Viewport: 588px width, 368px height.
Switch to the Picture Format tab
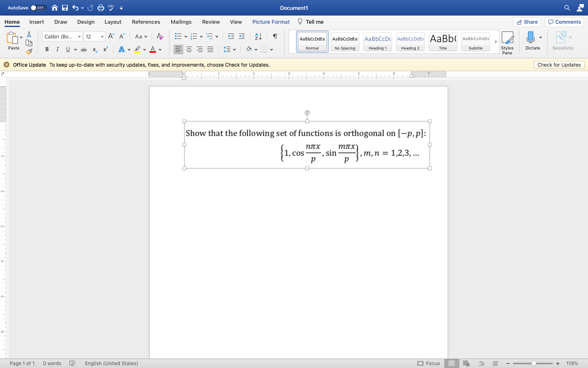tap(271, 22)
